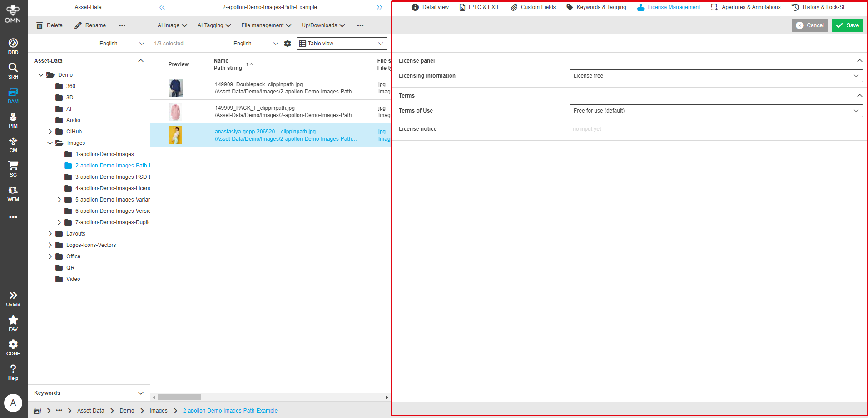Open the SRH search module
Screen dimensions: 868x418
[13, 71]
